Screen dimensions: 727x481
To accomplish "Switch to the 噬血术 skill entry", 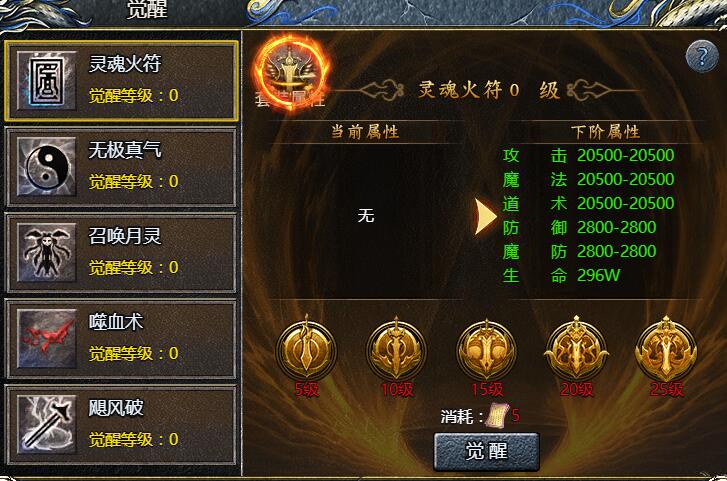I will coord(121,339).
